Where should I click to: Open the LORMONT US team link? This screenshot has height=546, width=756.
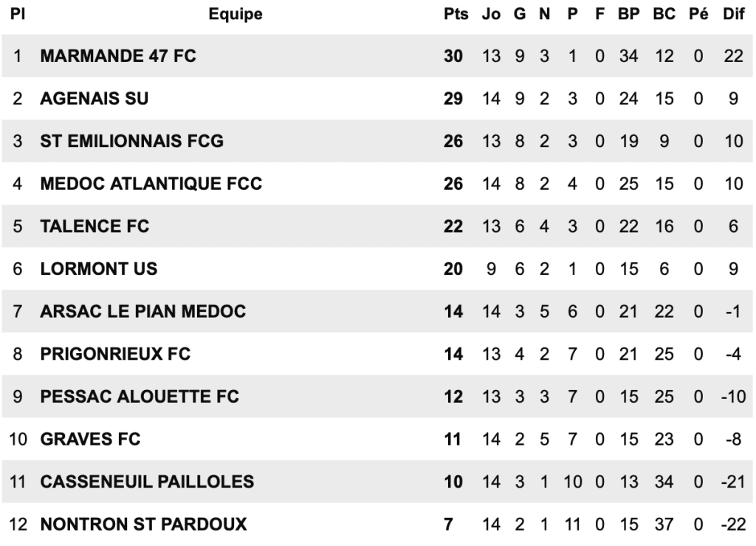[x=99, y=269]
